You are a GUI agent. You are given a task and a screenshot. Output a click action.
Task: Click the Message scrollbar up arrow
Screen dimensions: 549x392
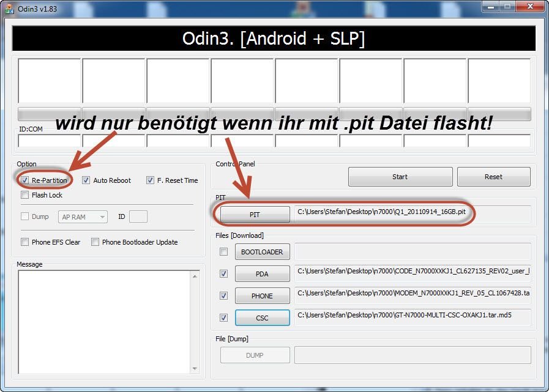(195, 276)
